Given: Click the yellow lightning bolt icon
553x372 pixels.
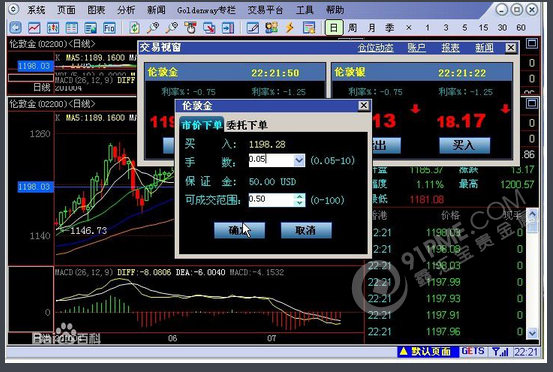Looking at the screenshot, I should [x=290, y=28].
